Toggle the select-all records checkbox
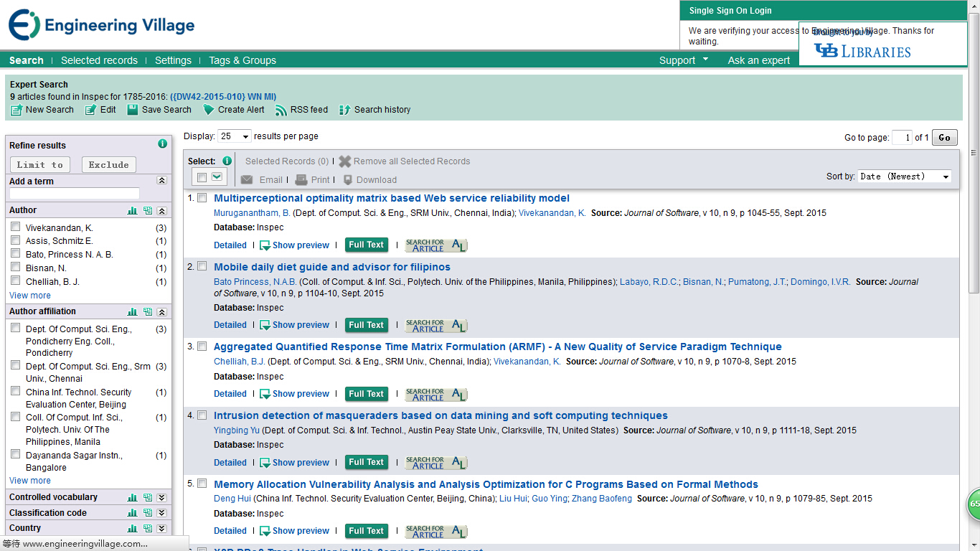Image resolution: width=980 pixels, height=551 pixels. coord(202,177)
